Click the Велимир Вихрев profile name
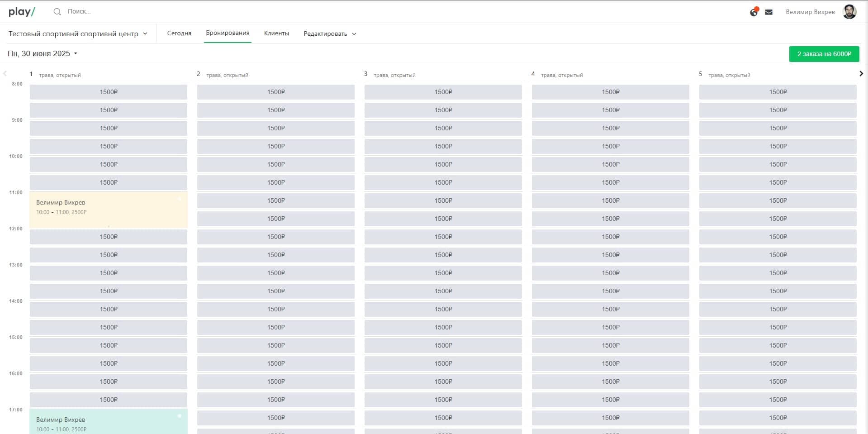The image size is (868, 434). tap(810, 12)
